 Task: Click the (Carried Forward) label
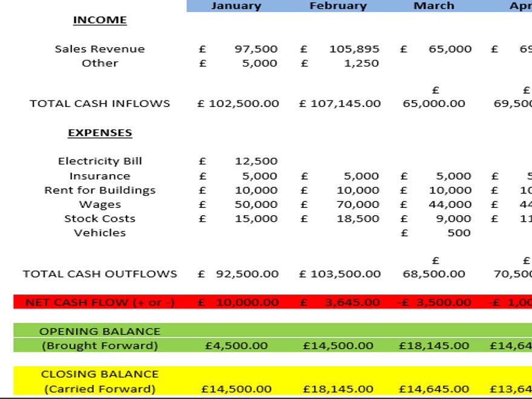coord(100,389)
